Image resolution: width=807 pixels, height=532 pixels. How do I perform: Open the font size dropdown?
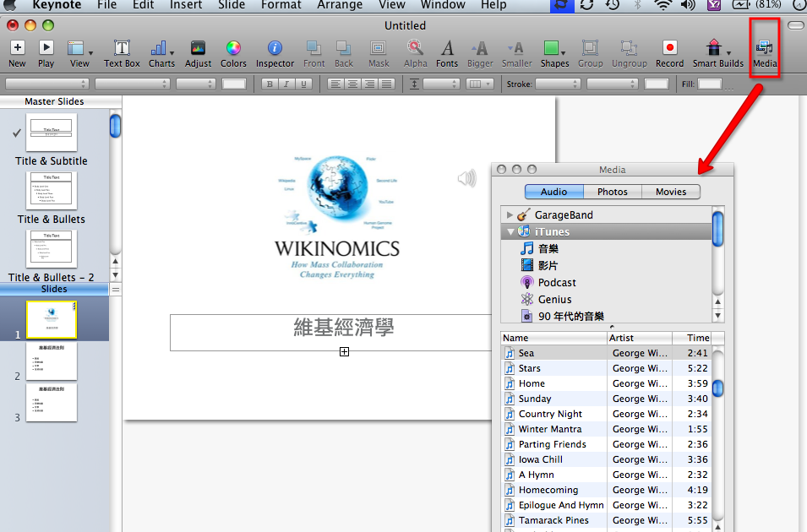coord(195,84)
